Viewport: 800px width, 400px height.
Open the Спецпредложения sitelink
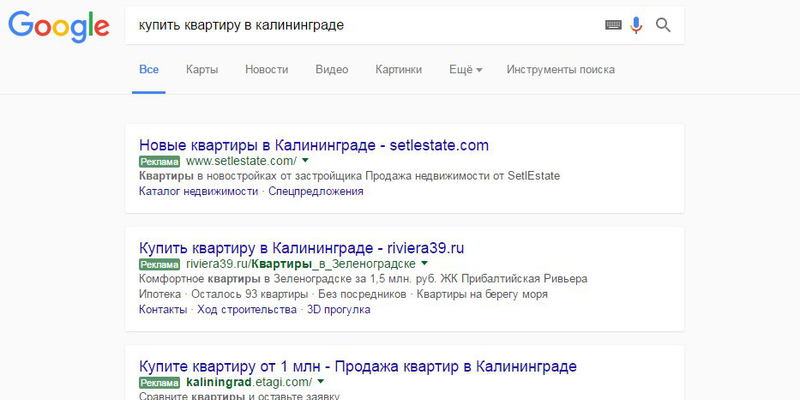coord(315,191)
